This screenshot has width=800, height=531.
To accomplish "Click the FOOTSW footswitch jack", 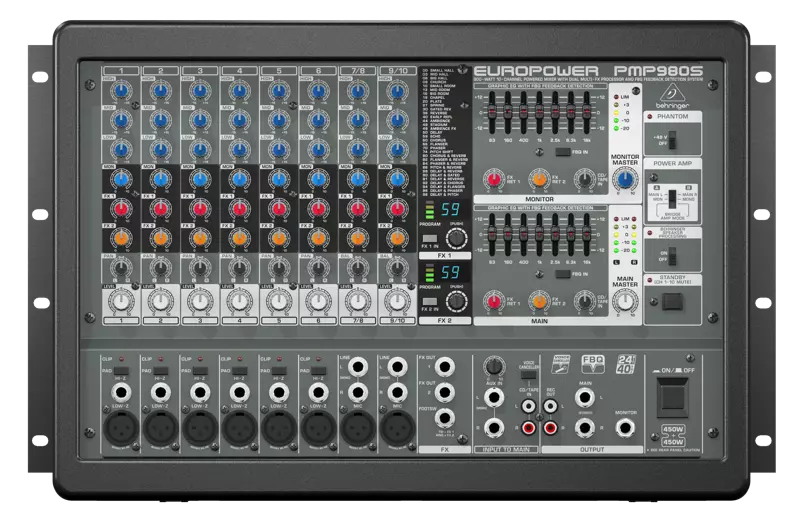I will click(x=445, y=418).
